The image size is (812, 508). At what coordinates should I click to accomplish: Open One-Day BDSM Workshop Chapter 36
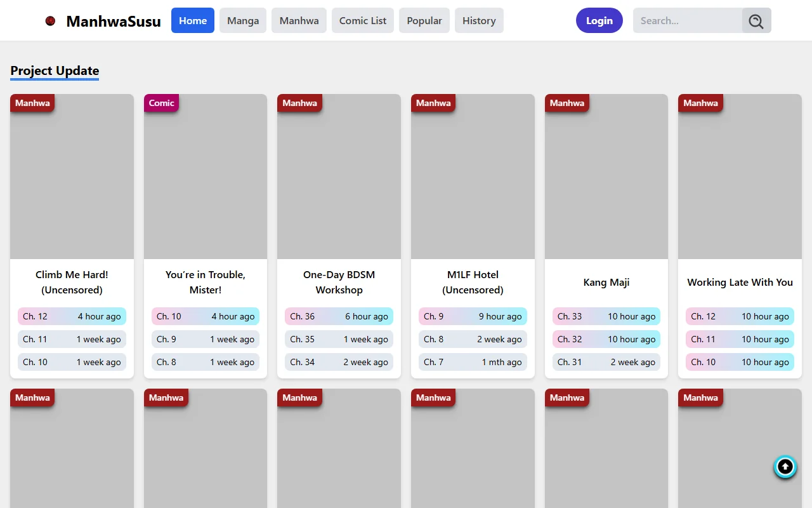coord(339,316)
